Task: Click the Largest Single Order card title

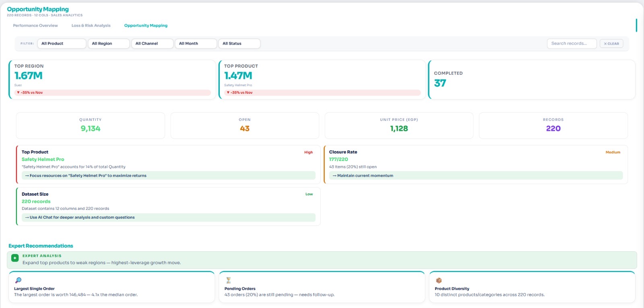Action: pos(34,289)
